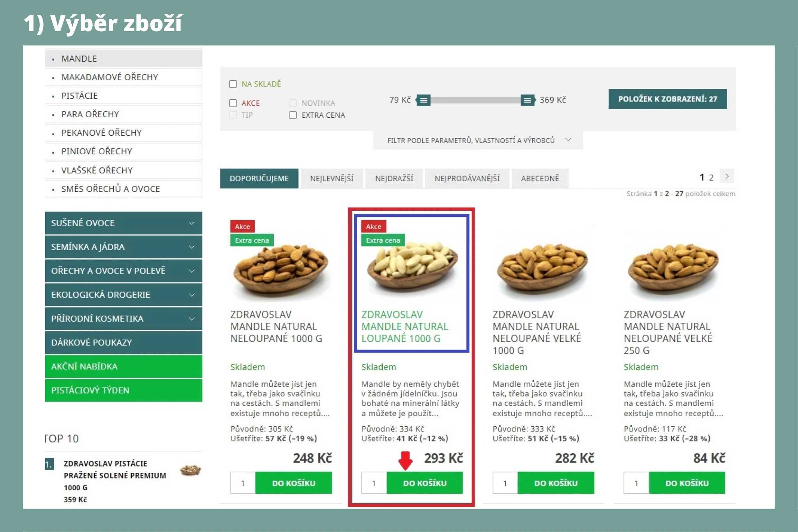
Task: Switch to the Nejlevnější sort tab
Action: tap(332, 179)
